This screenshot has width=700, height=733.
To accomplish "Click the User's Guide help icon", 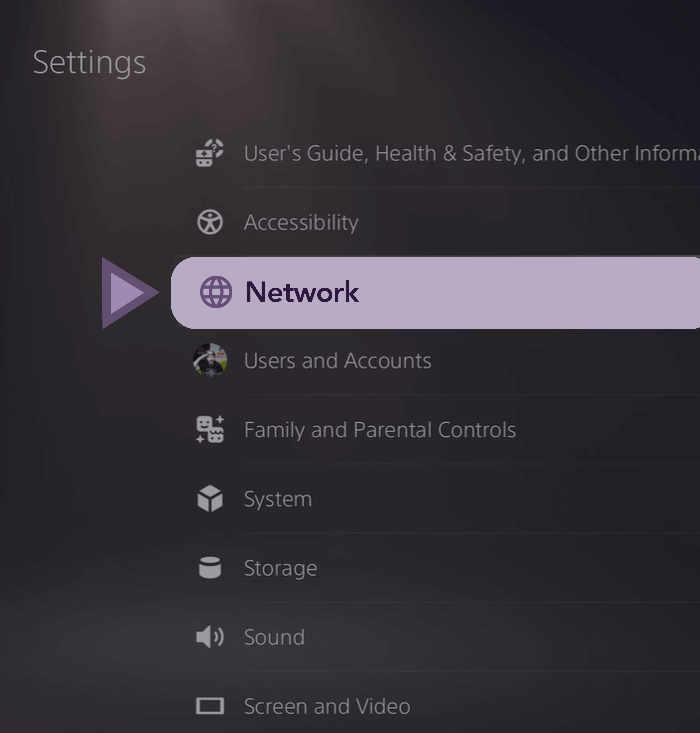I will (210, 153).
